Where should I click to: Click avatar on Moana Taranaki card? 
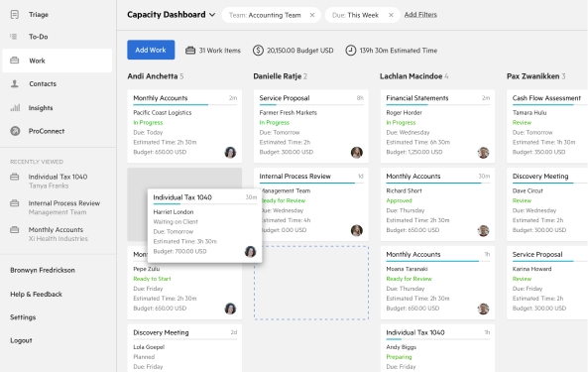(x=483, y=309)
